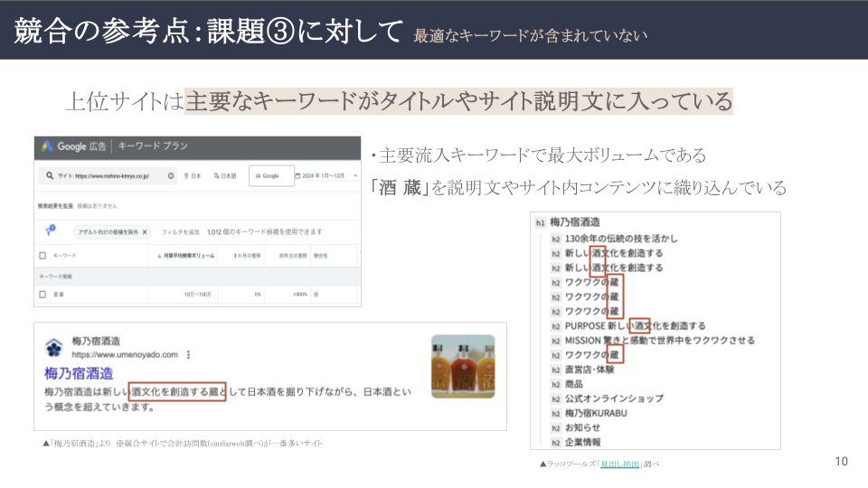Sort by 月間平均検索ボリューム column
Image resolution: width=868 pixels, height=488 pixels.
coord(185,257)
